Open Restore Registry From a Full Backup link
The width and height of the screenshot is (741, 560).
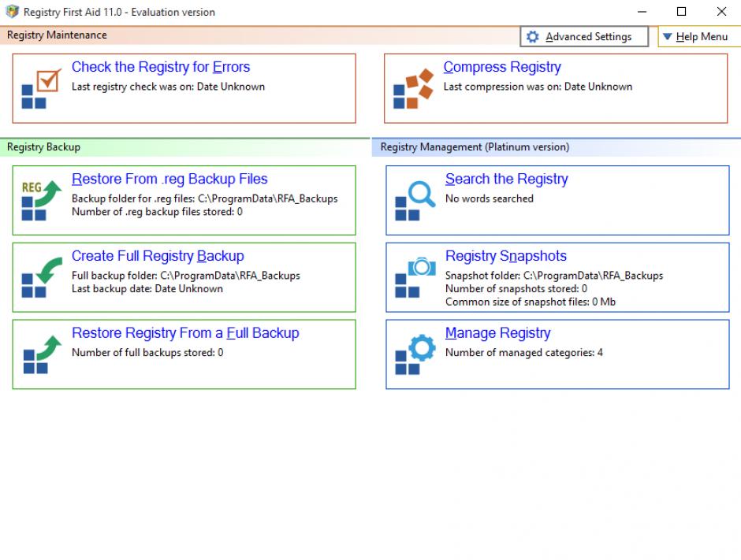pos(185,333)
